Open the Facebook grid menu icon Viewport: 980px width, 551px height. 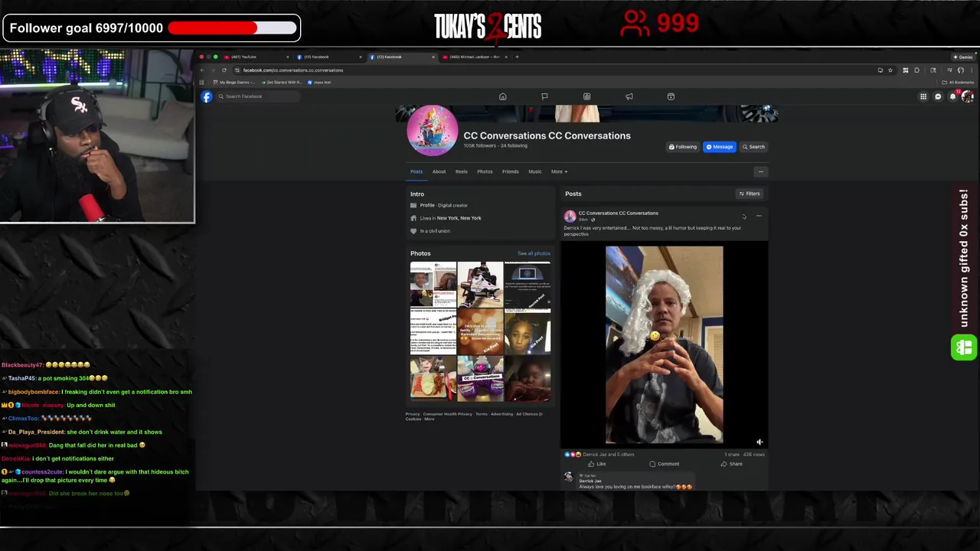pos(923,96)
